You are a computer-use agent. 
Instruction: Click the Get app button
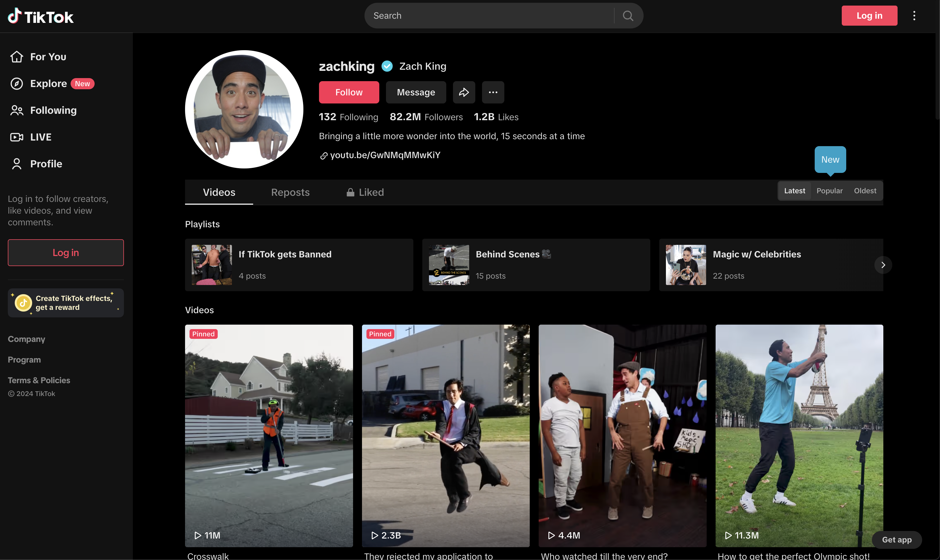(x=896, y=540)
